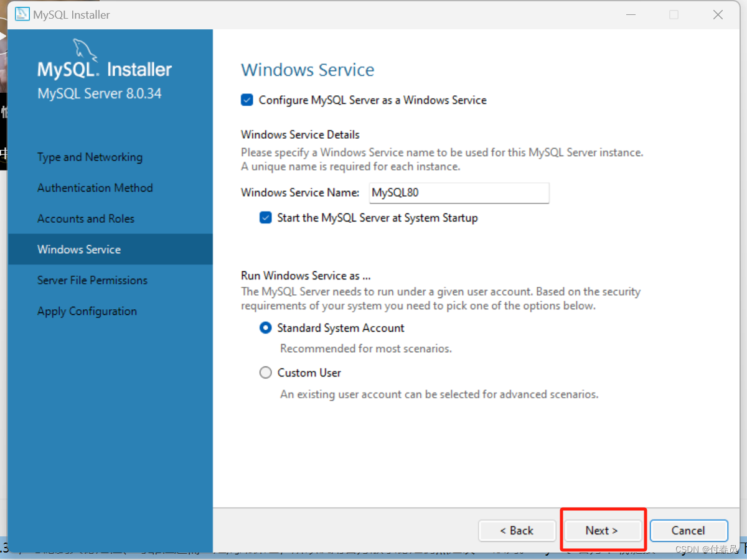Select the Accounts and Roles step

[x=85, y=218]
